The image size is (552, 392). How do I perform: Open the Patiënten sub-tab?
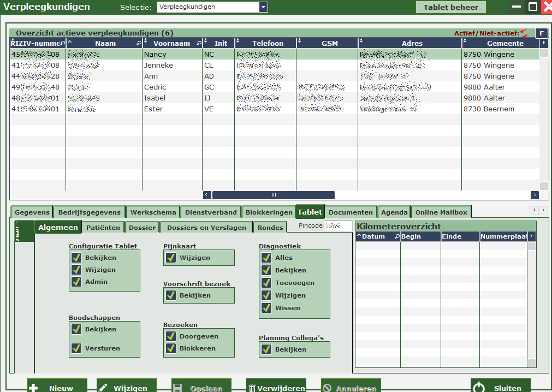103,228
